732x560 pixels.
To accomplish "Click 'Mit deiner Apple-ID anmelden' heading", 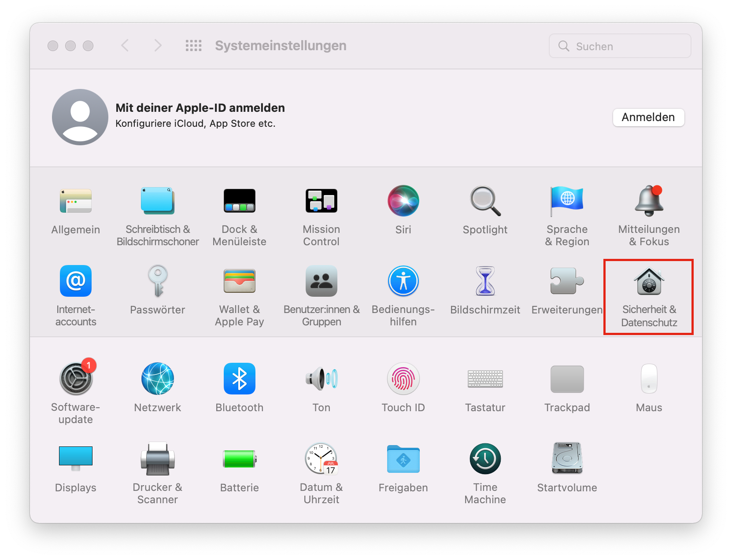I will point(200,108).
